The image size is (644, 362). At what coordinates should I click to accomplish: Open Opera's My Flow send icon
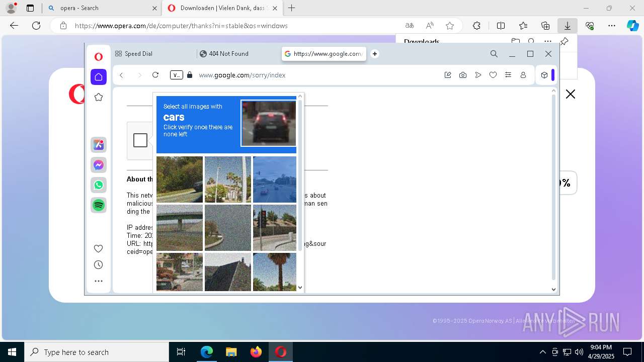pyautogui.click(x=478, y=75)
